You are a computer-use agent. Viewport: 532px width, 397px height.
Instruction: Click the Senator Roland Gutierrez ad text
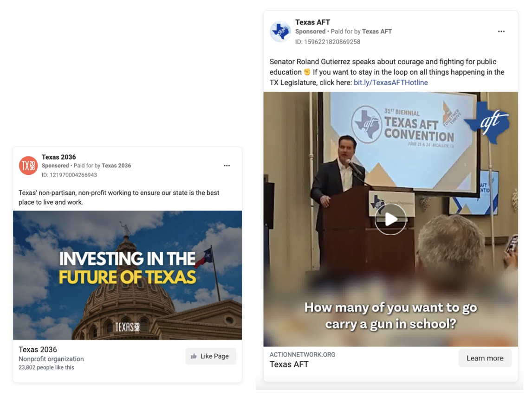387,72
